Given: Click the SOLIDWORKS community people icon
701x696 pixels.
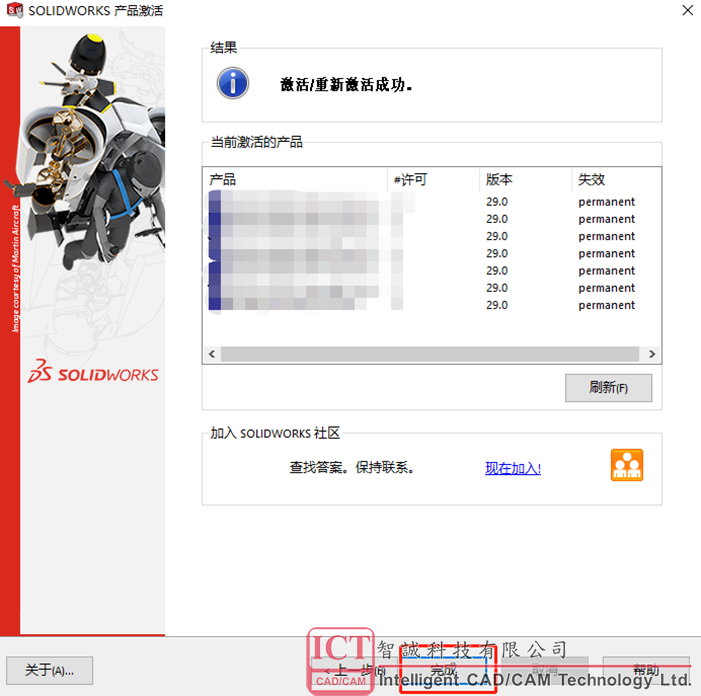Looking at the screenshot, I should [x=627, y=465].
